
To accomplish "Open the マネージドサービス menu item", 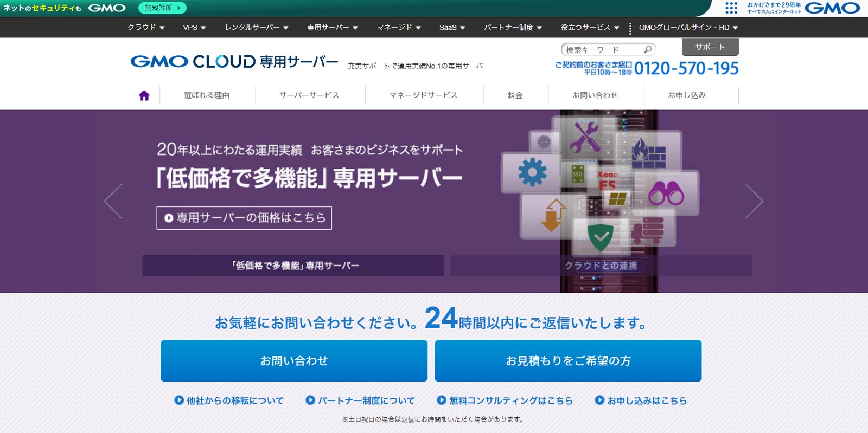I will point(424,95).
